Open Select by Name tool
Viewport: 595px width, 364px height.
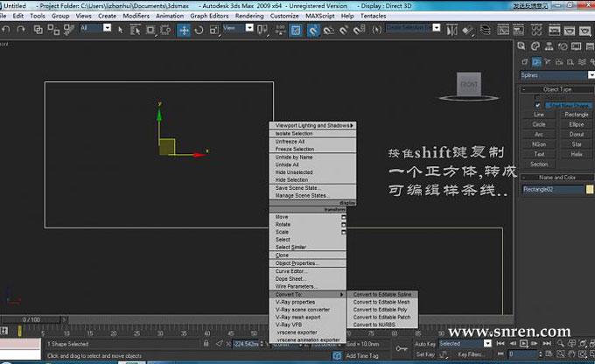(135, 30)
